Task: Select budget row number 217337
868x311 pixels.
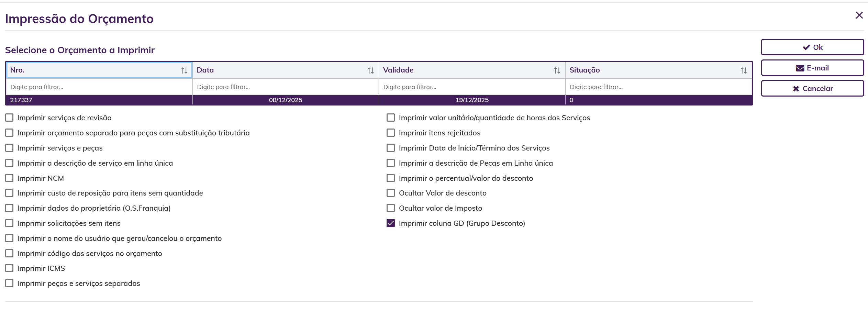Action: (x=99, y=100)
